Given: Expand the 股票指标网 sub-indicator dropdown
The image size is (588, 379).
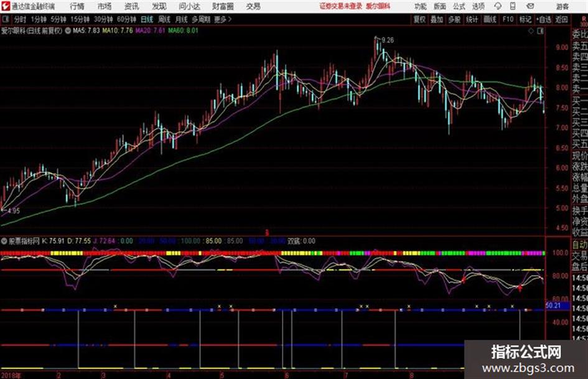Looking at the screenshot, I should (4, 241).
